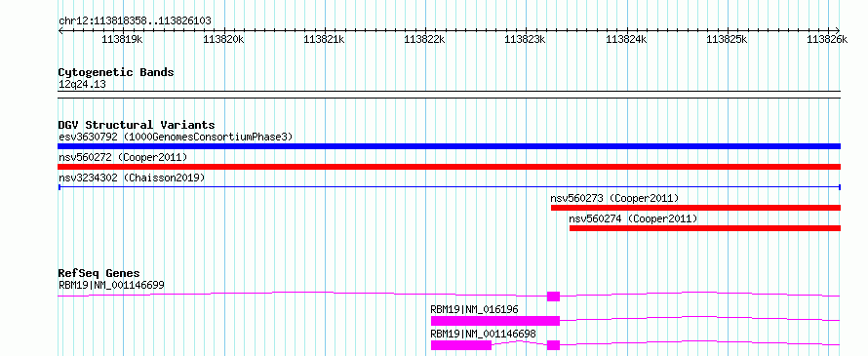868x356 pixels.
Task: Click the Cytogenetic Bands track title
Action: click(116, 72)
